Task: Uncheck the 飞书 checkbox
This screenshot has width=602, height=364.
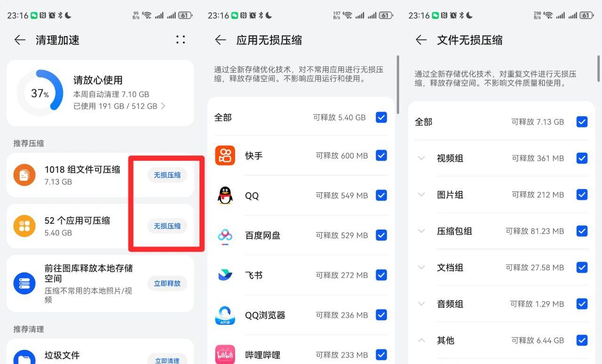Action: (x=381, y=275)
